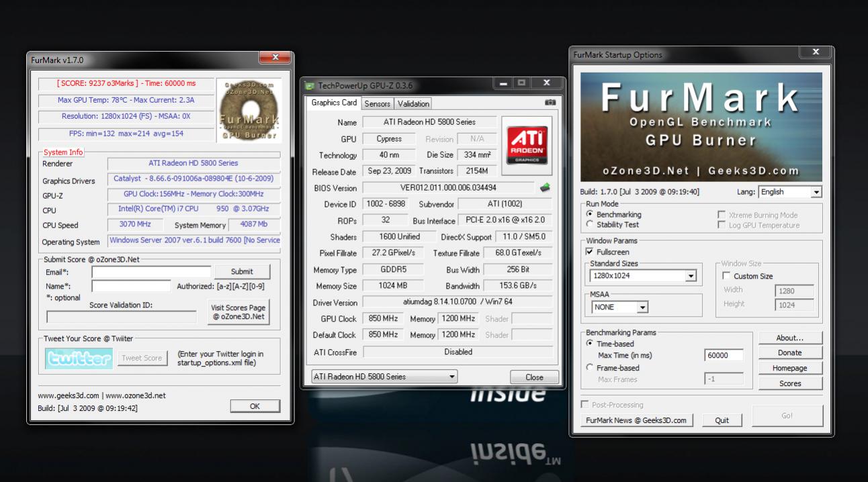Click Resolution 1280x1024 (FS) MSAA line
The width and height of the screenshot is (868, 482).
(126, 117)
